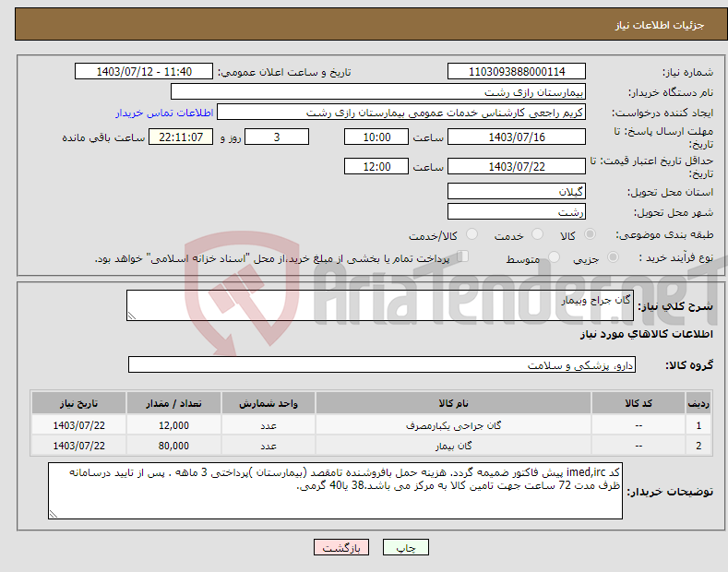Viewport: 728px width, 572px height.
Task: Open the اطلاعات تماس خریدار link
Action: click(164, 113)
